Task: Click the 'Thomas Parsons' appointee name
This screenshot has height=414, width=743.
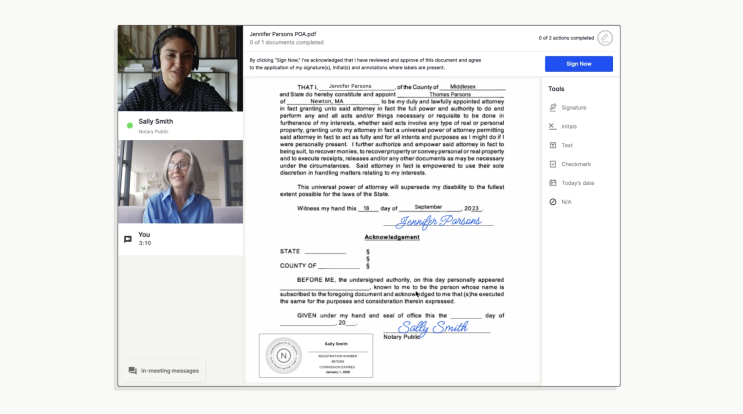Action: [x=450, y=94]
